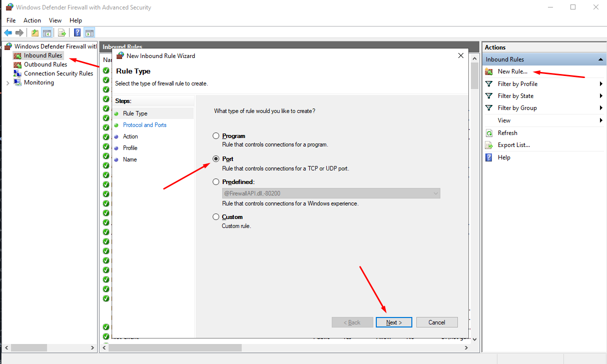Select the Port rule type radio button
This screenshot has width=607, height=364.
pos(216,159)
